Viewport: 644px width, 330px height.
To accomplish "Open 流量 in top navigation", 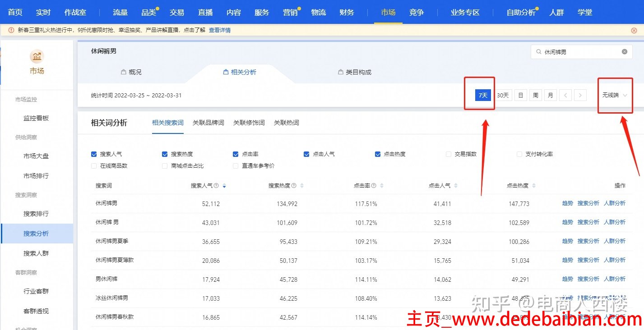I will pyautogui.click(x=120, y=12).
